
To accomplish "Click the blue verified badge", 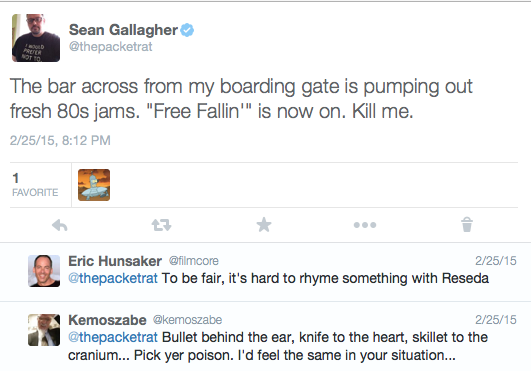I will (x=187, y=30).
